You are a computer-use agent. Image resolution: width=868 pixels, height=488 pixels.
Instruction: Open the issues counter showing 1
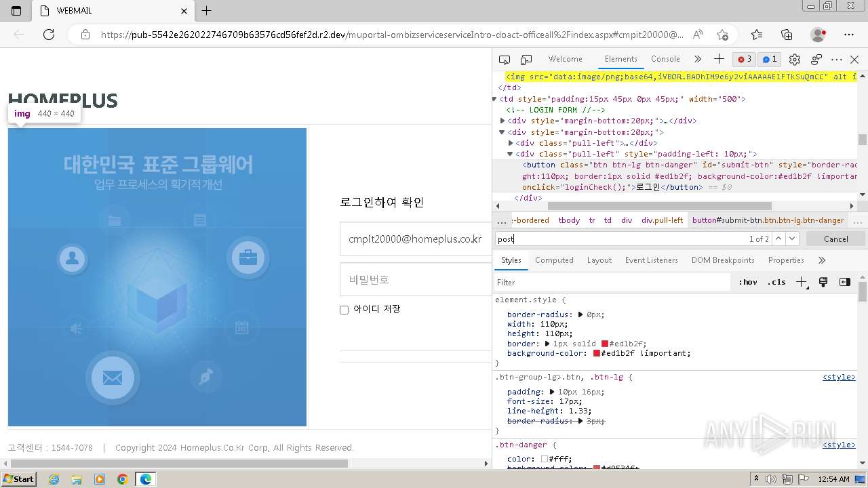[x=768, y=59]
